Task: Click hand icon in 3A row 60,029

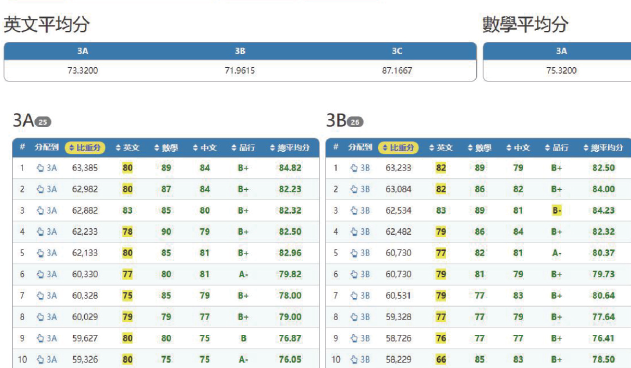Action: pos(40,317)
